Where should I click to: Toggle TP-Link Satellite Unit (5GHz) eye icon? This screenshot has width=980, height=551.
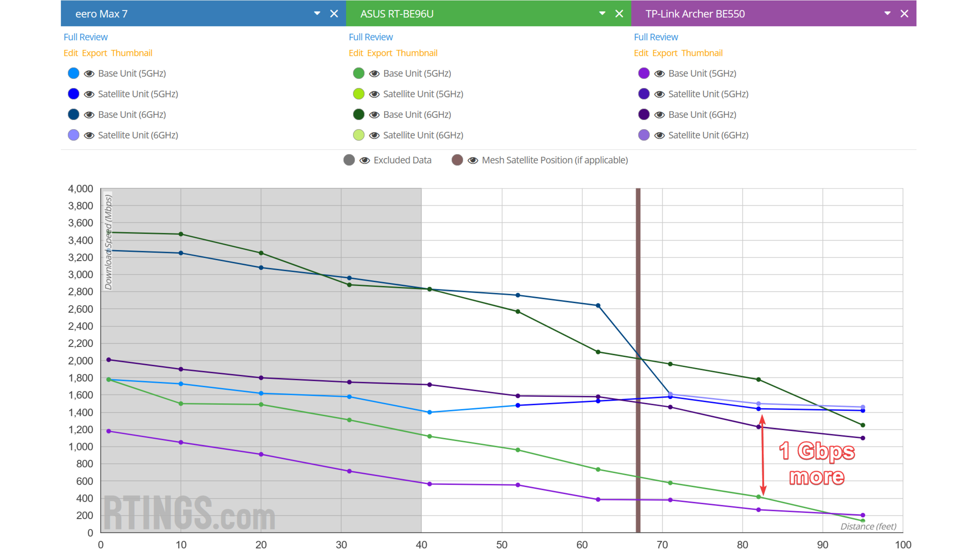[659, 94]
